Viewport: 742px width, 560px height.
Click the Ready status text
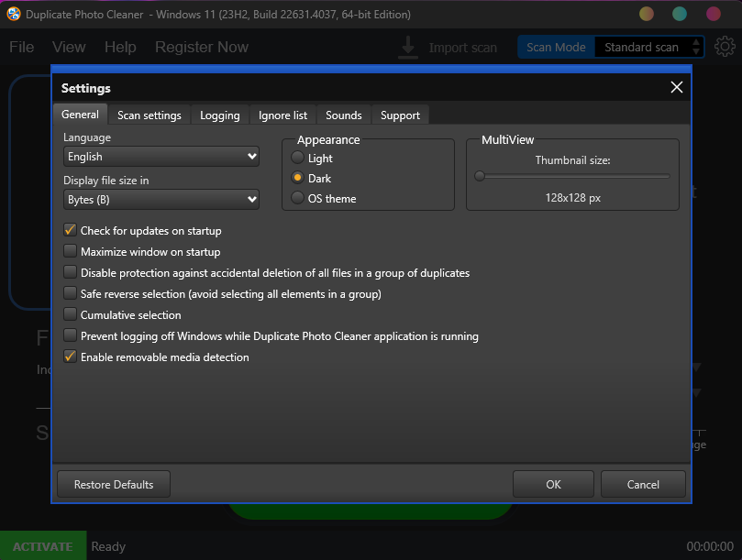[x=108, y=546]
